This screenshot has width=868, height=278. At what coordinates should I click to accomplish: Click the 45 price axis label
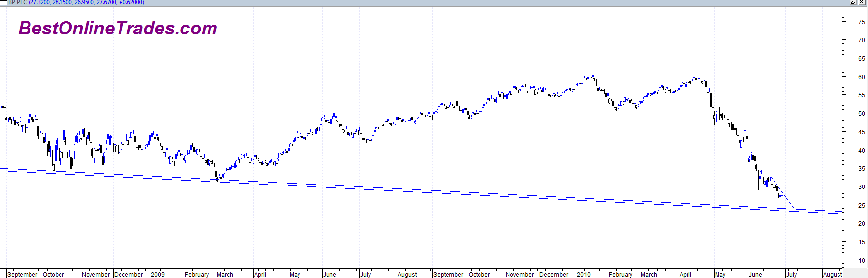pos(861,132)
